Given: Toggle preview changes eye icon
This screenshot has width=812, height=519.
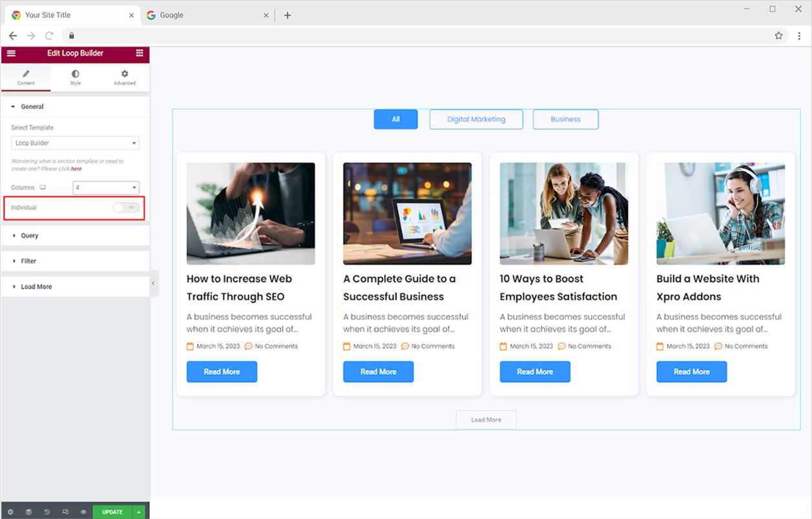Looking at the screenshot, I should point(83,512).
